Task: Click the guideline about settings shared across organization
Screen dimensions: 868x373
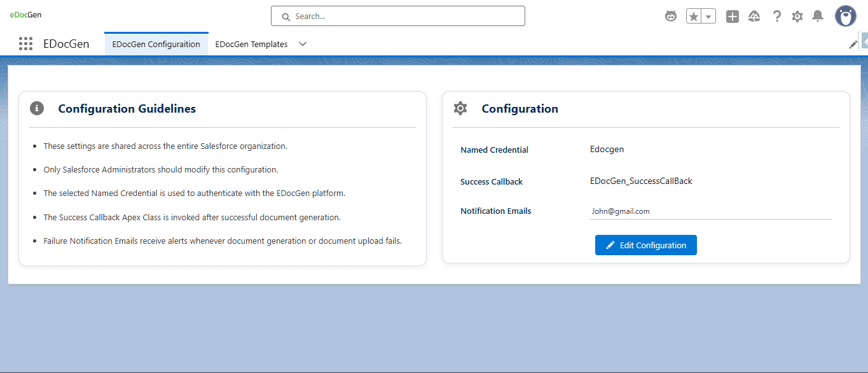Action: tap(165, 146)
